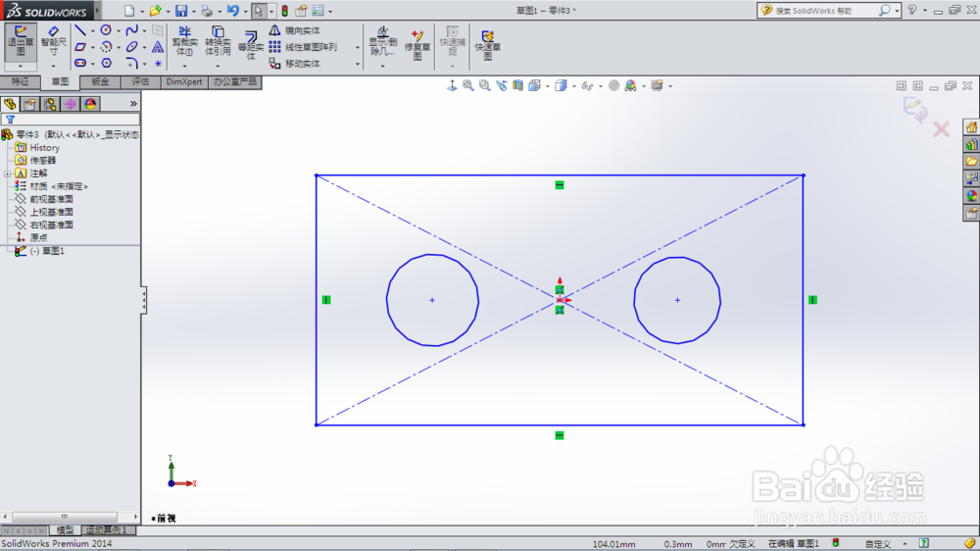Select the Straight Slot tool
Viewport: 980px width, 551px height.
click(x=80, y=63)
